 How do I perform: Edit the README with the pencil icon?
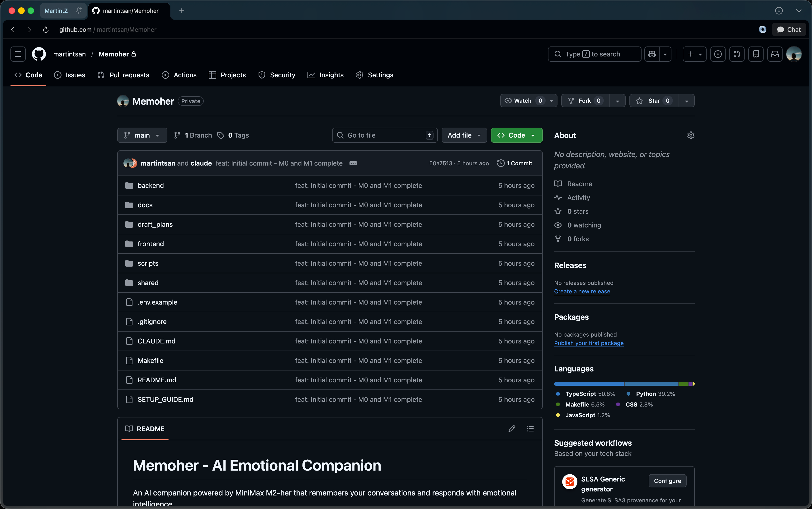click(x=511, y=429)
